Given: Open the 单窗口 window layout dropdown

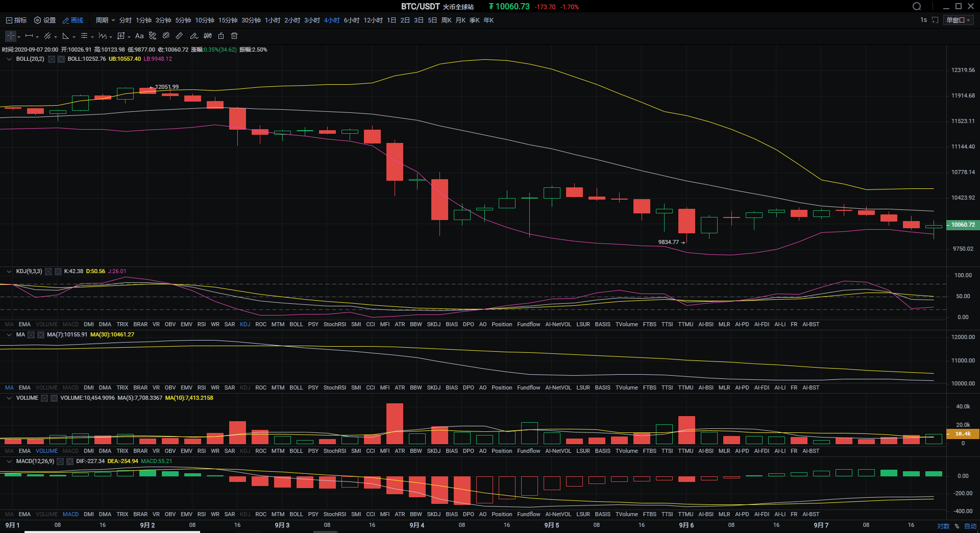Looking at the screenshot, I should (958, 20).
